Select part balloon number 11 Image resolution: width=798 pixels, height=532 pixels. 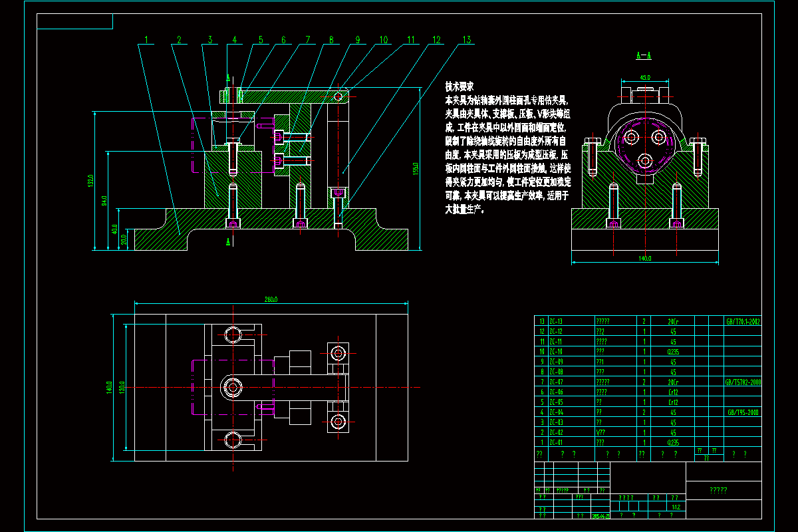pos(410,39)
